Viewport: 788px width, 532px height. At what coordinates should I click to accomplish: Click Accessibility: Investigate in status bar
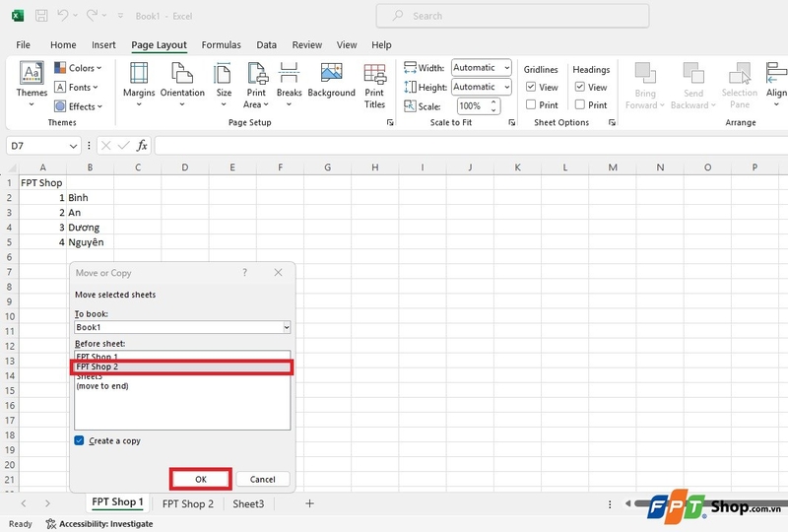coord(99,524)
